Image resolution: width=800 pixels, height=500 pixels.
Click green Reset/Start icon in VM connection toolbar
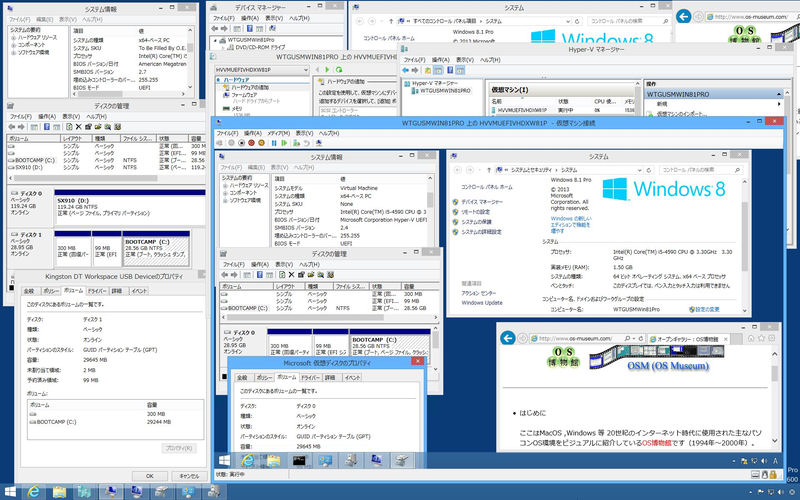[284, 143]
